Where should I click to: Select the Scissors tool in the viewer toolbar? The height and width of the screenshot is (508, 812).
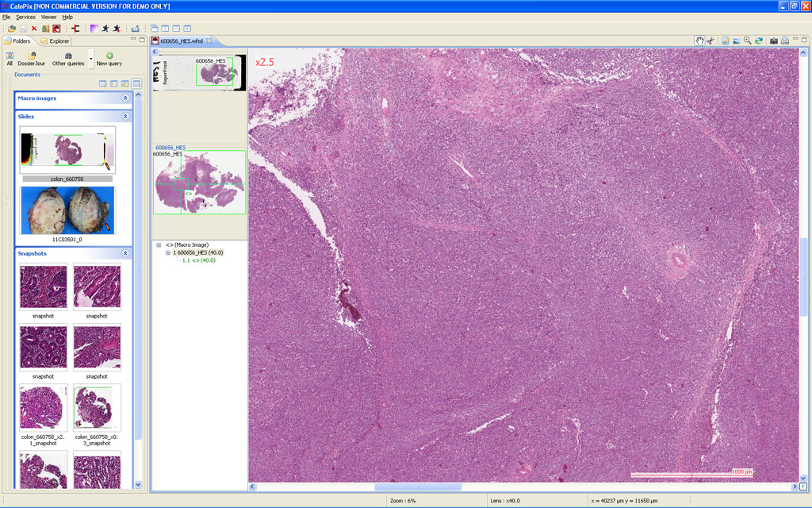[x=710, y=40]
